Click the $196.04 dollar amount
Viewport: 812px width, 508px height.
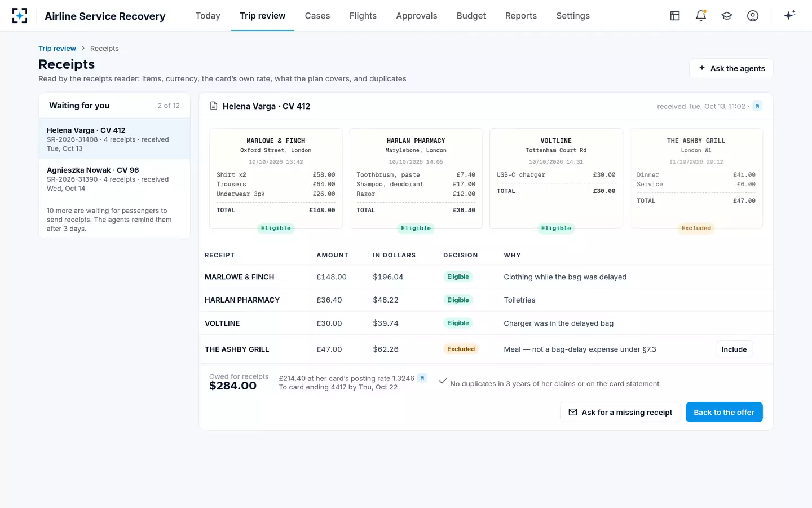point(388,277)
